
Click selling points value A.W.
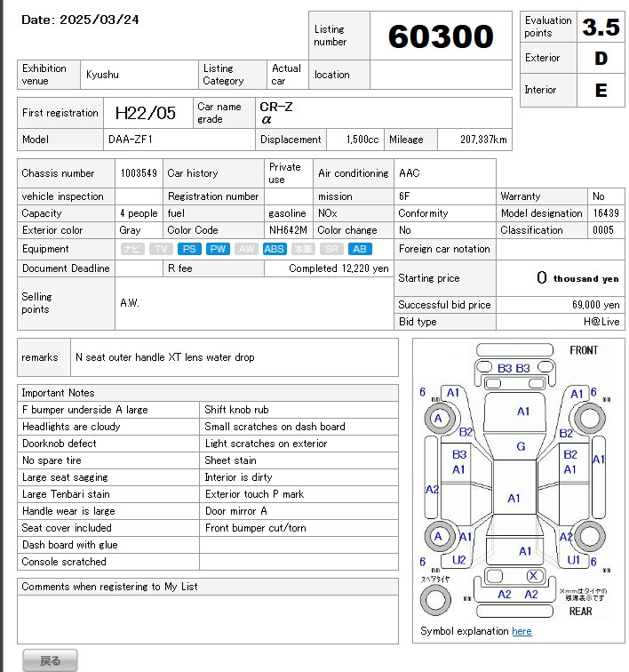(x=130, y=303)
